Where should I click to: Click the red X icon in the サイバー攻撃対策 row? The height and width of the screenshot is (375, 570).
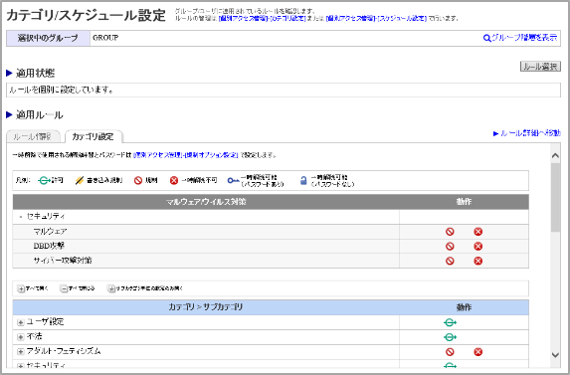tap(478, 261)
